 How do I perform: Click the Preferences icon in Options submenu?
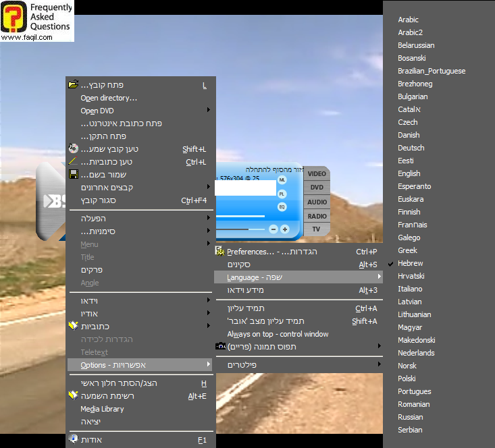[220, 252]
